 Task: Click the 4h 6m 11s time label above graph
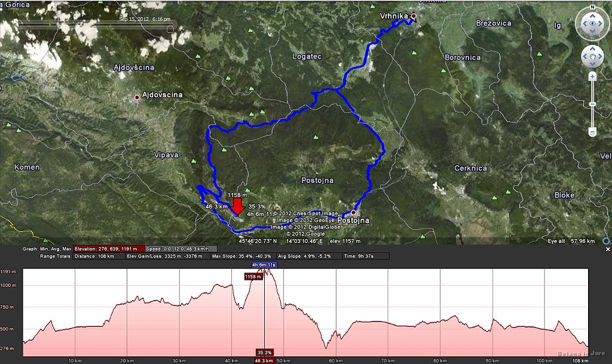pos(264,265)
